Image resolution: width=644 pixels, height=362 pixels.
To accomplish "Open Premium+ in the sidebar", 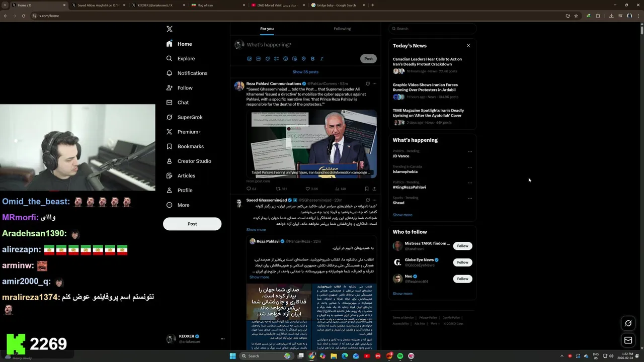I will pyautogui.click(x=184, y=132).
